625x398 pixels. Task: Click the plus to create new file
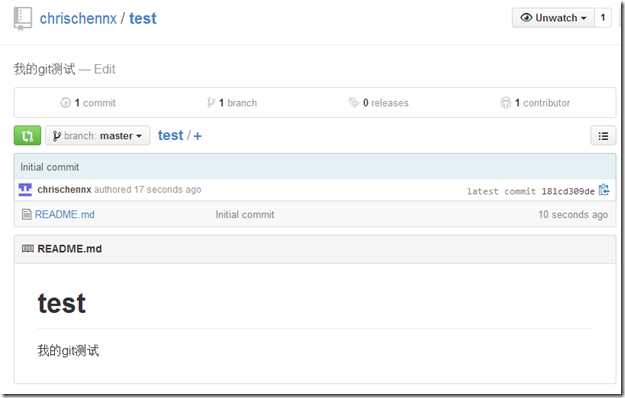point(197,136)
